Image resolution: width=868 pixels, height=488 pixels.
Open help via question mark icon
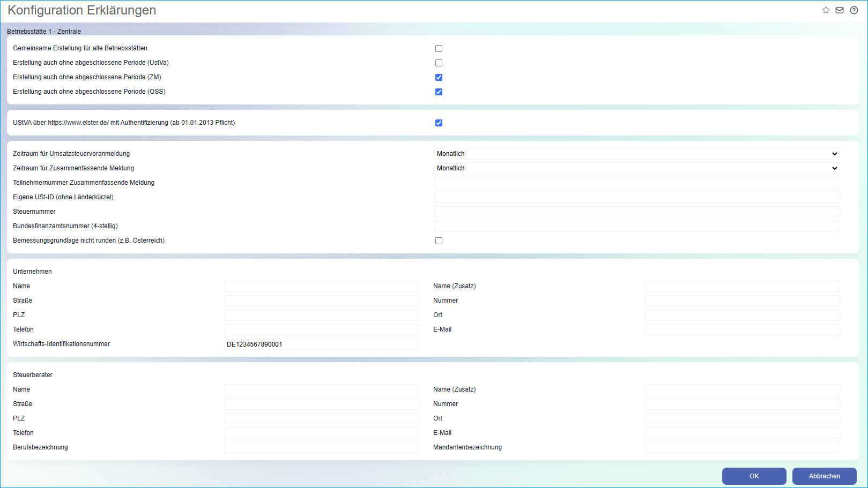click(854, 10)
